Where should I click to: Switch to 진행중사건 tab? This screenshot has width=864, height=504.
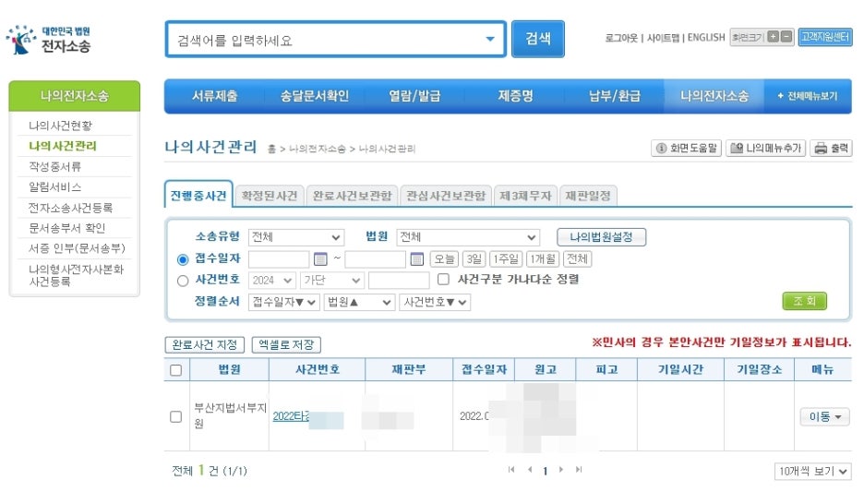(198, 196)
